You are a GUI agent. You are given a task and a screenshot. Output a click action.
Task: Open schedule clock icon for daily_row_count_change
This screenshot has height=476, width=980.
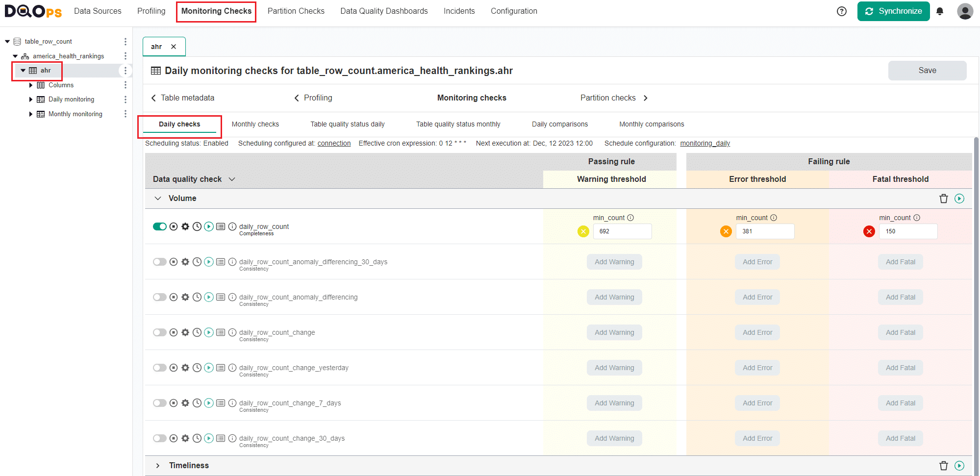pos(197,332)
